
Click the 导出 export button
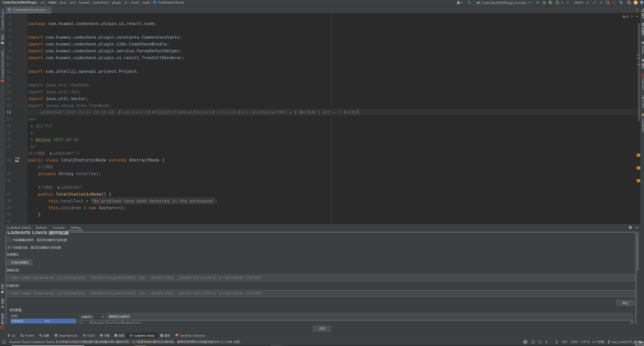pyautogui.click(x=625, y=303)
